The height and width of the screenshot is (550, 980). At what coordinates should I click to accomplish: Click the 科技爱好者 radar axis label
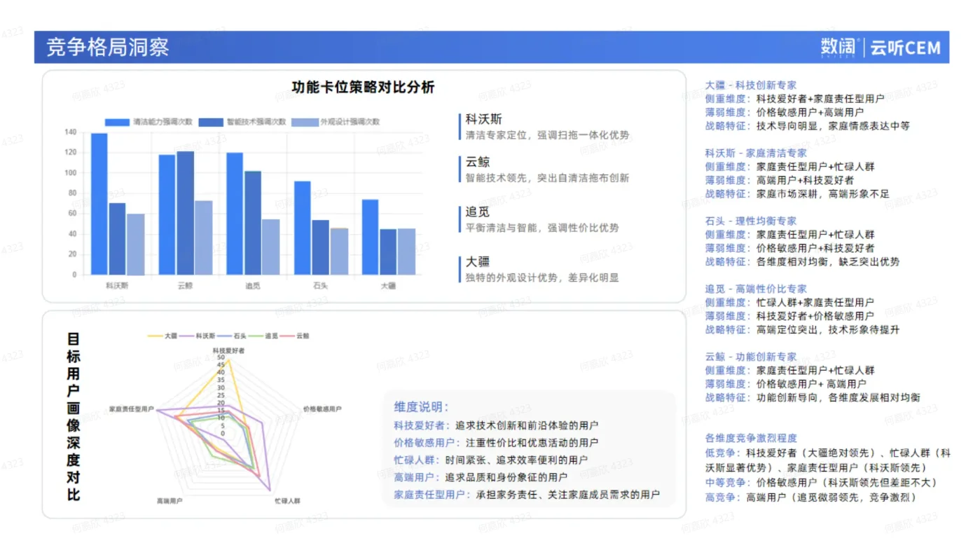pos(229,350)
